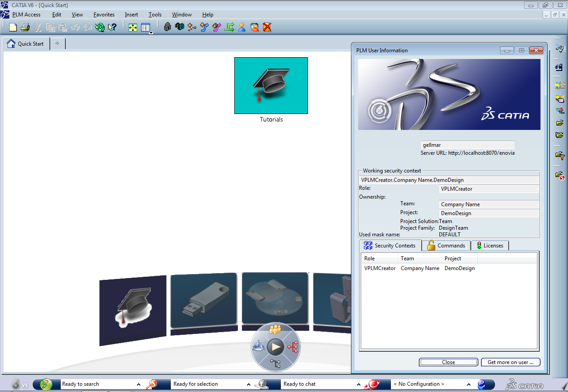Click the blue single user icon
The image size is (568, 392).
[242, 27]
